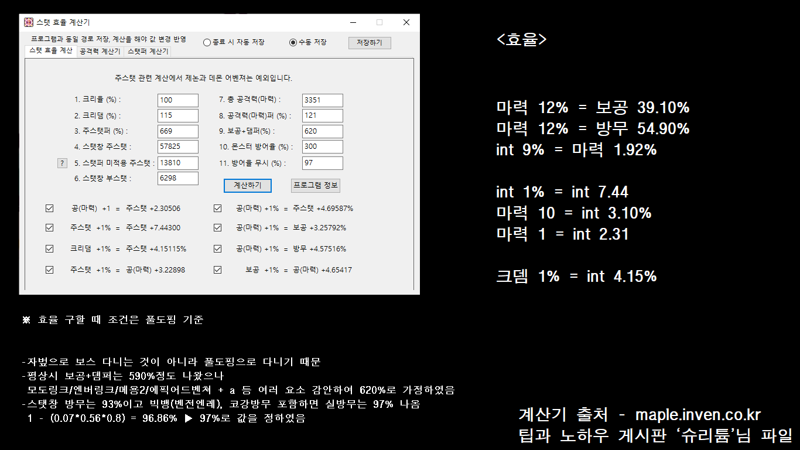Click the '보공+뎀퍼(%)' field showing 620
Viewport: 800px width, 450px height.
(x=322, y=132)
